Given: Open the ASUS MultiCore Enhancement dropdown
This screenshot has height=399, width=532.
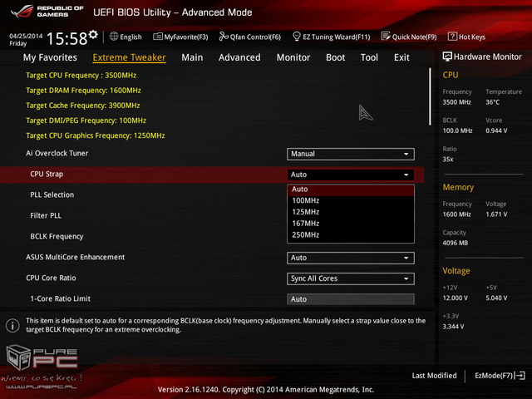Looking at the screenshot, I should [351, 258].
